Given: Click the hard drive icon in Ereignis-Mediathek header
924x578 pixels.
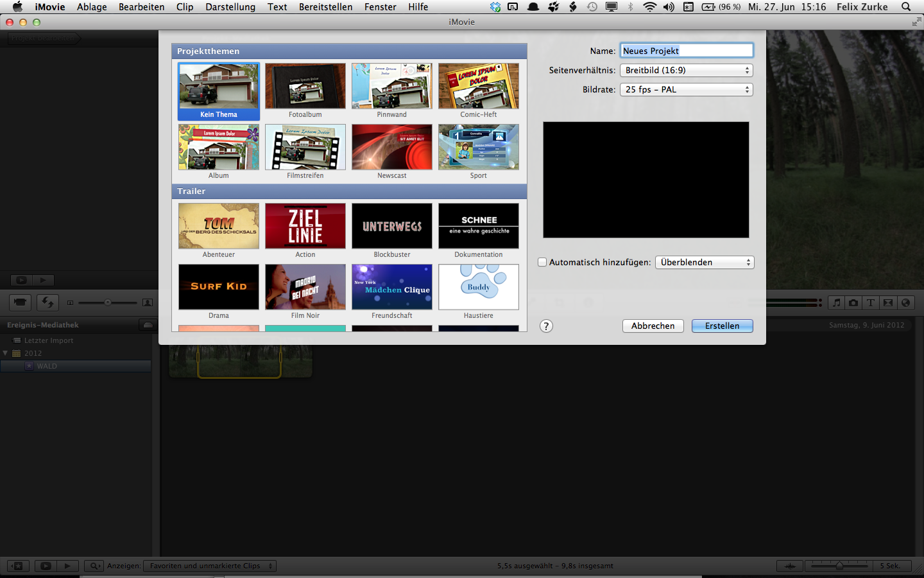Looking at the screenshot, I should click(x=148, y=325).
